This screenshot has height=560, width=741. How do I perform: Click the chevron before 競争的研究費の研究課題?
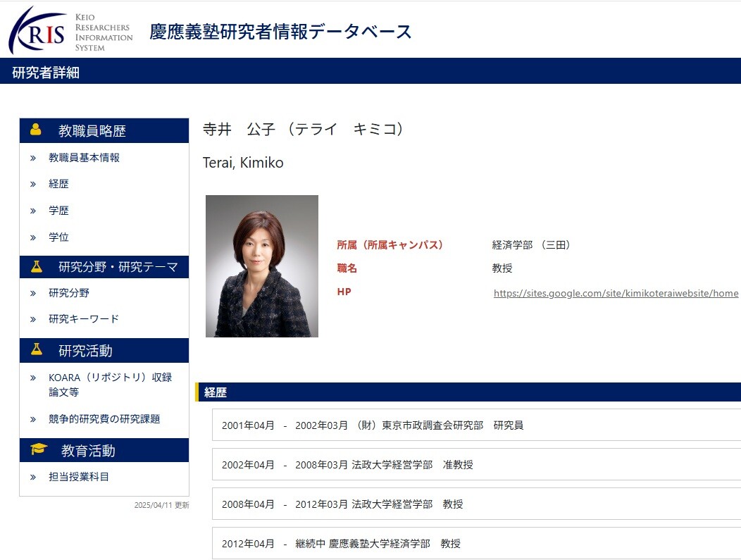[x=33, y=419]
